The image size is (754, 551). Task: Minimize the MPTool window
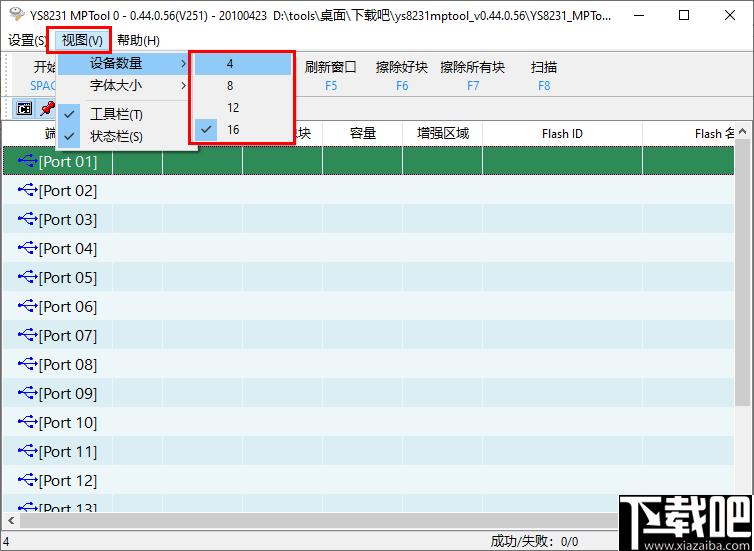[x=639, y=15]
